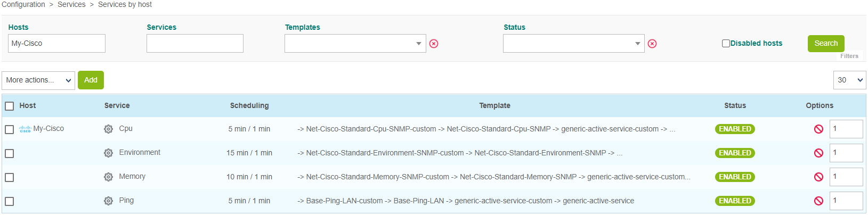
Task: Focus the Services filter text field
Action: pos(194,44)
